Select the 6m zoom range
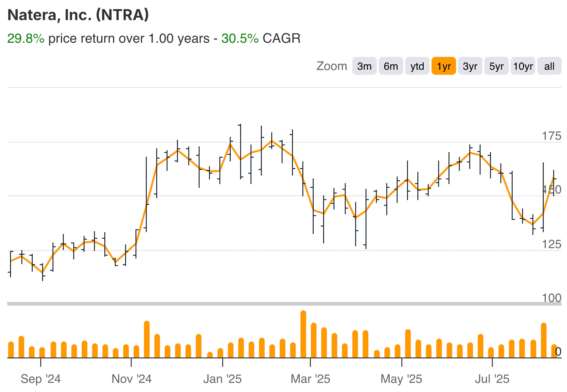567x392 pixels. click(391, 66)
